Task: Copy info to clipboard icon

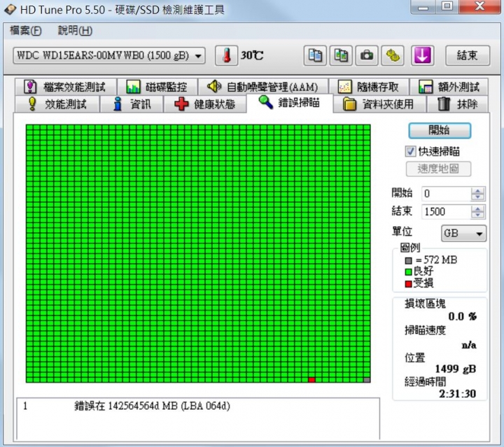Action: (x=315, y=55)
